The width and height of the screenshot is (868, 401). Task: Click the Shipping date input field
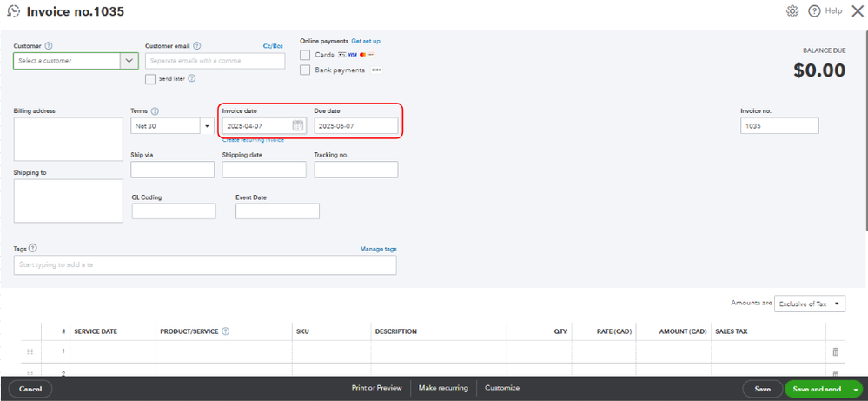[264, 170]
